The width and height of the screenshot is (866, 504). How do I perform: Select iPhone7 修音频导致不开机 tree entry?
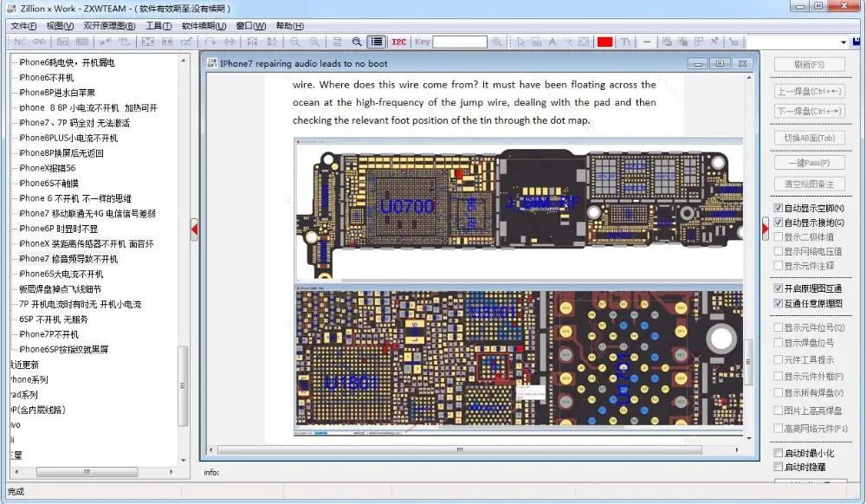(x=68, y=258)
